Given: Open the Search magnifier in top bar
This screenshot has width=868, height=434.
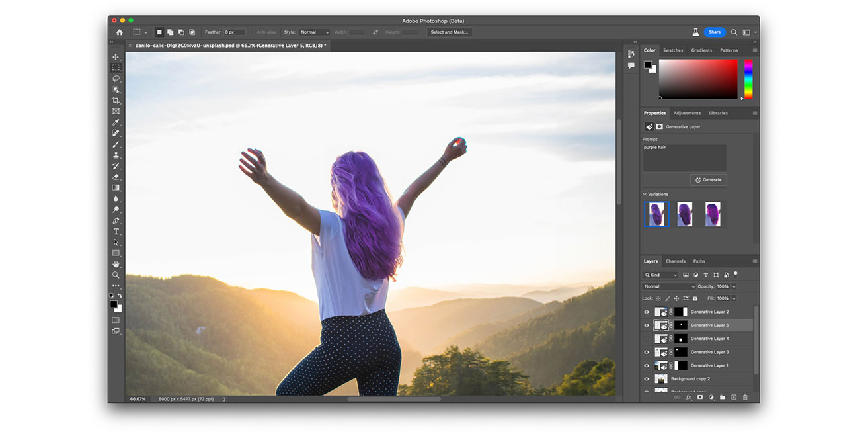Looking at the screenshot, I should (x=734, y=32).
